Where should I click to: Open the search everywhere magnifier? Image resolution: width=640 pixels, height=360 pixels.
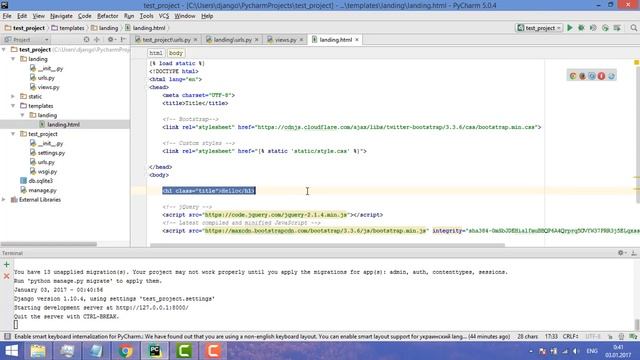633,28
